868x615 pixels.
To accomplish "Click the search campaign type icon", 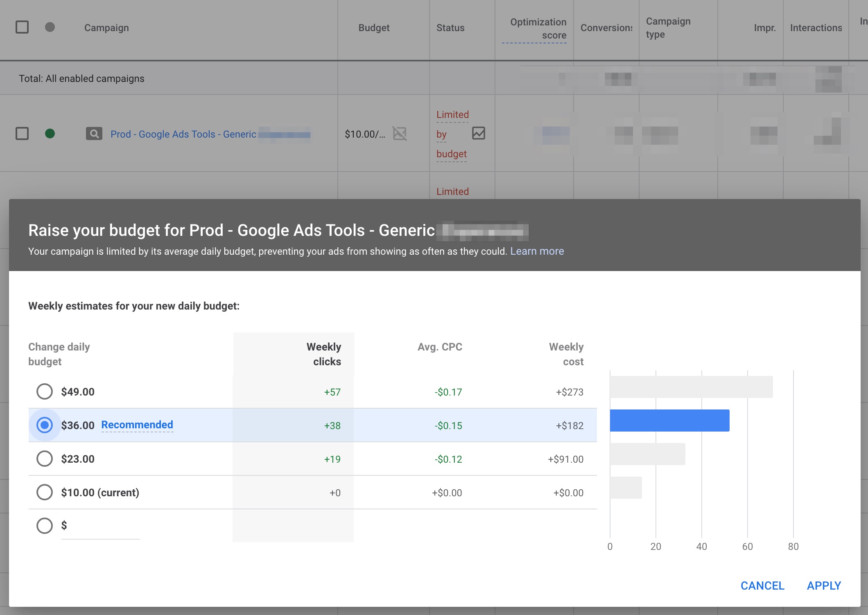I will (x=94, y=133).
